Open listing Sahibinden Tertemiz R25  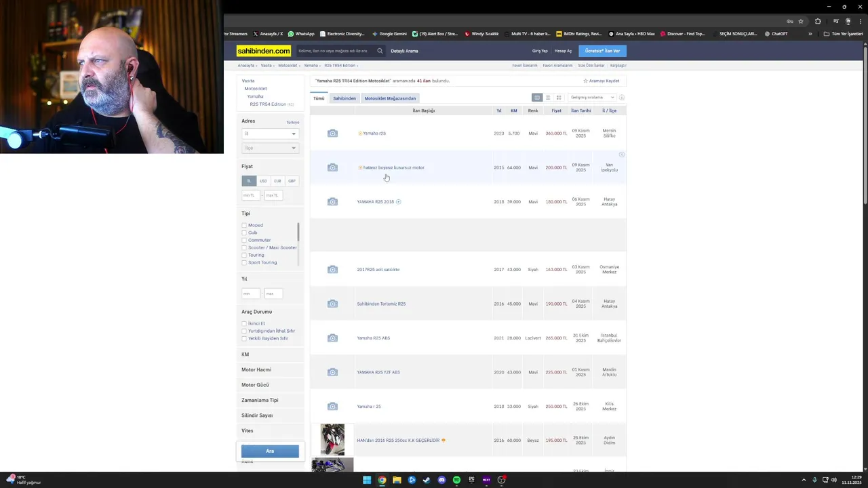(381, 304)
